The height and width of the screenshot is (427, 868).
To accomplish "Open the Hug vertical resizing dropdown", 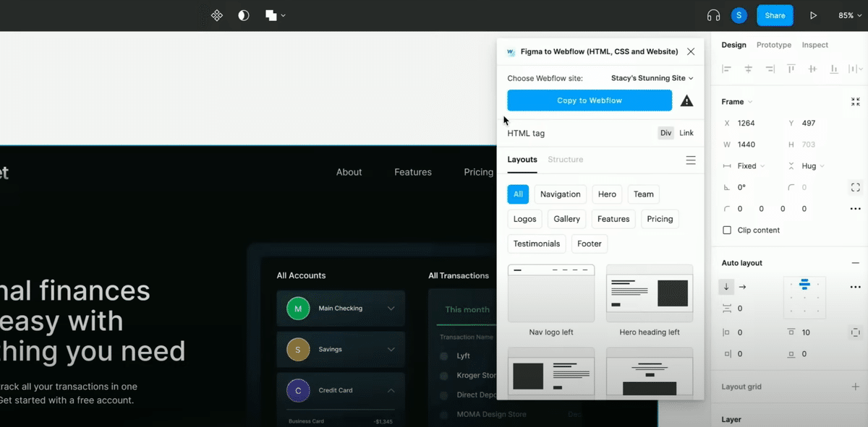I will point(808,166).
